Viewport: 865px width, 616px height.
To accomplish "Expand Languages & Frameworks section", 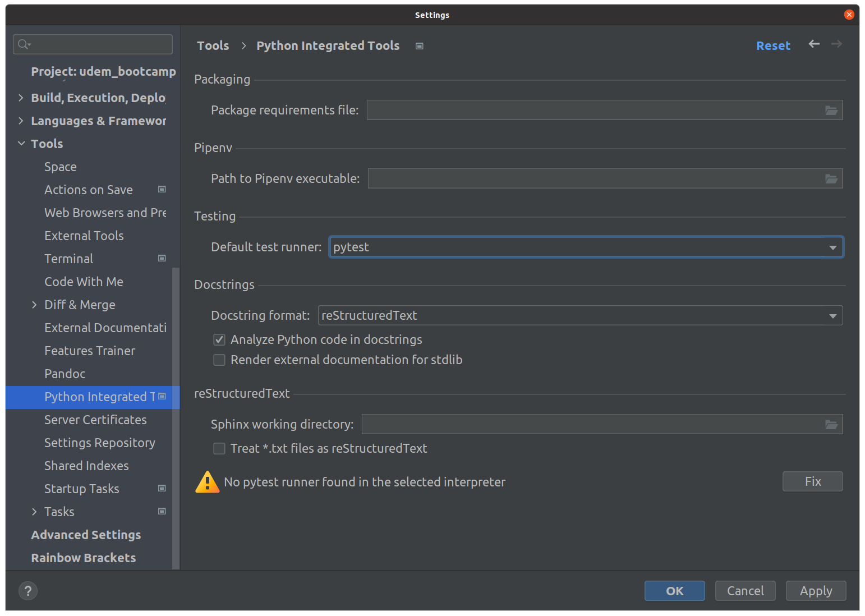I will 21,121.
